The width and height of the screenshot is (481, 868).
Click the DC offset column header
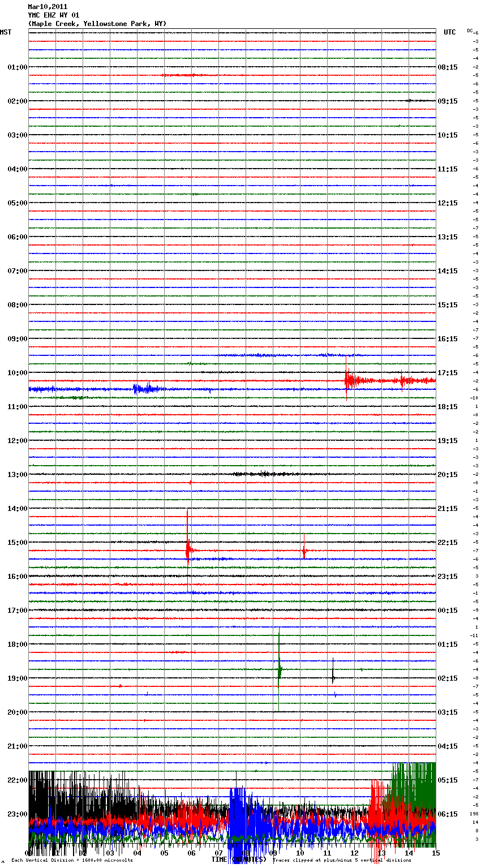470,31
